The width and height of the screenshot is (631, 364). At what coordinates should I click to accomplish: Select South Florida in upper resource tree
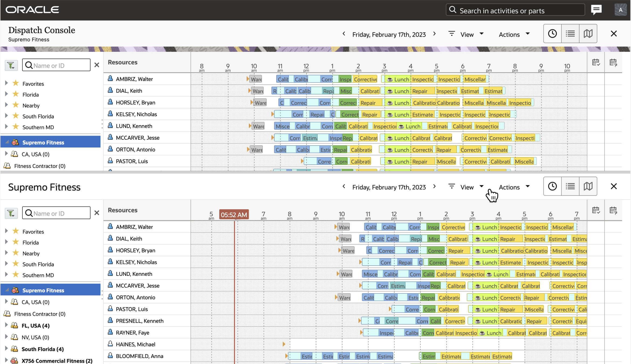click(x=38, y=116)
